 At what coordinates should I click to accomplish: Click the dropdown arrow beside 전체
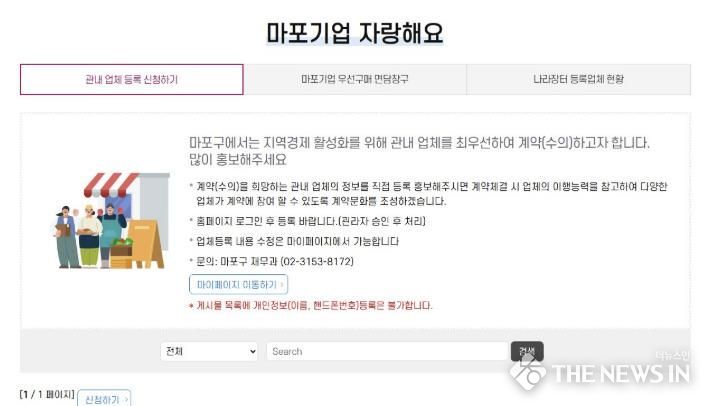pyautogui.click(x=252, y=352)
